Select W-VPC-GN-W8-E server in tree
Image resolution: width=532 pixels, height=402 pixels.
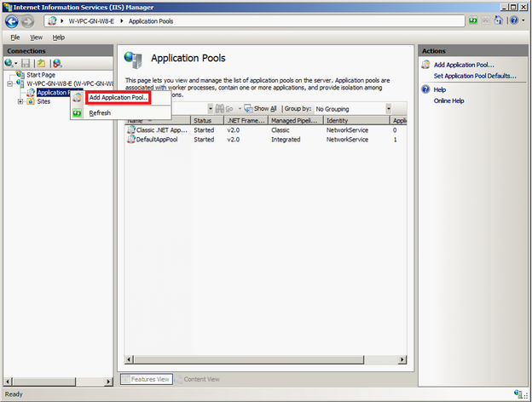[70, 83]
